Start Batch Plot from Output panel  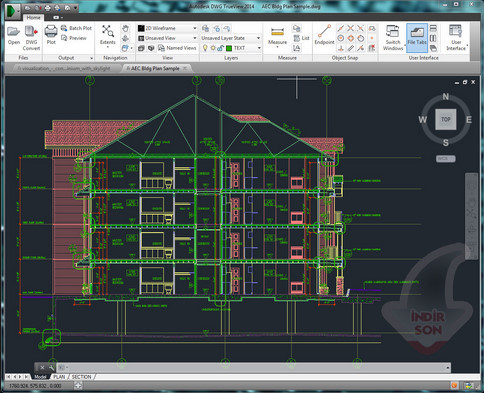tap(76, 28)
